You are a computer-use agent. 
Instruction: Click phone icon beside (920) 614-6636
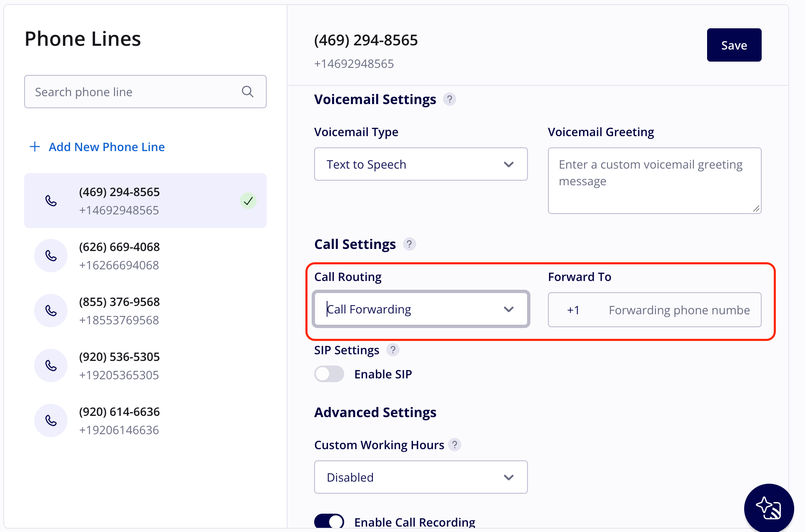coord(51,420)
